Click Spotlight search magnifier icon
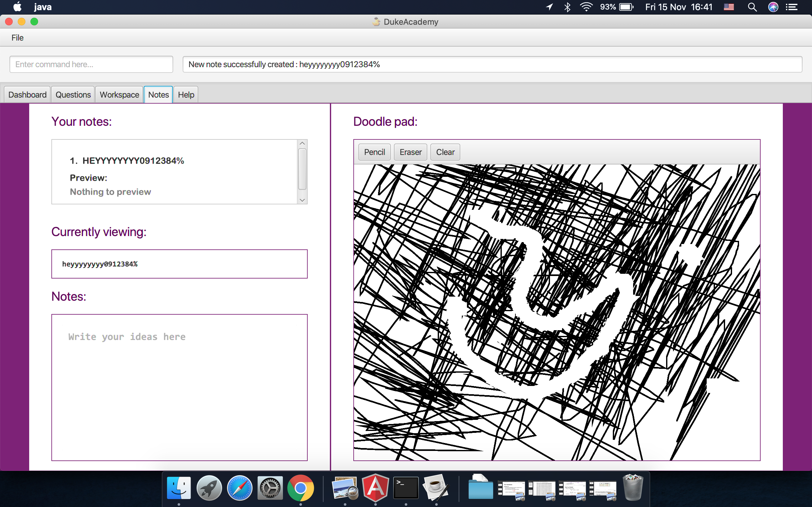The image size is (812, 507). [x=752, y=7]
